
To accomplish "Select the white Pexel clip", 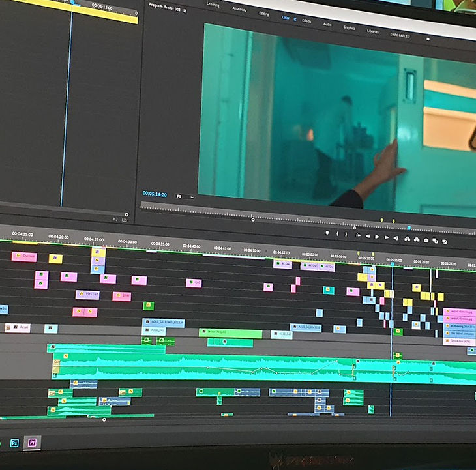I will 18,328.
